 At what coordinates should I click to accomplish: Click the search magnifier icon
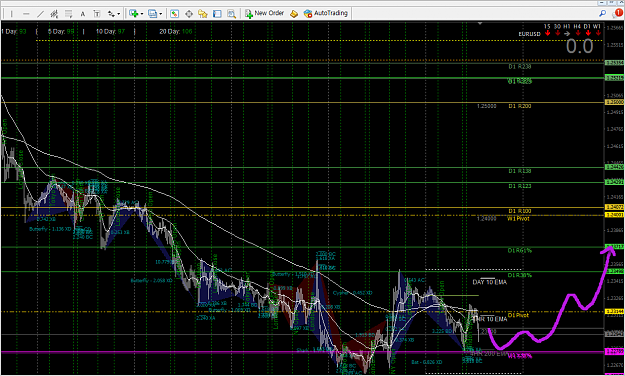coord(602,13)
